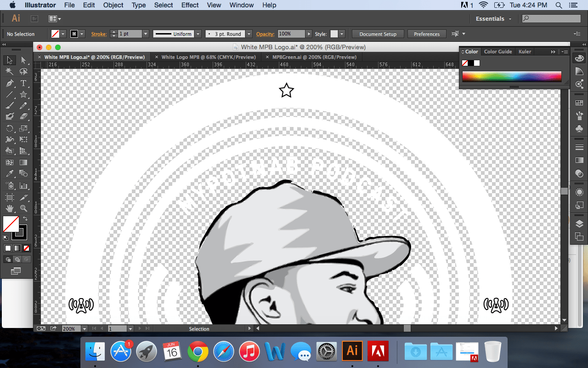
Task: Select the Pen tool
Action: pos(9,83)
